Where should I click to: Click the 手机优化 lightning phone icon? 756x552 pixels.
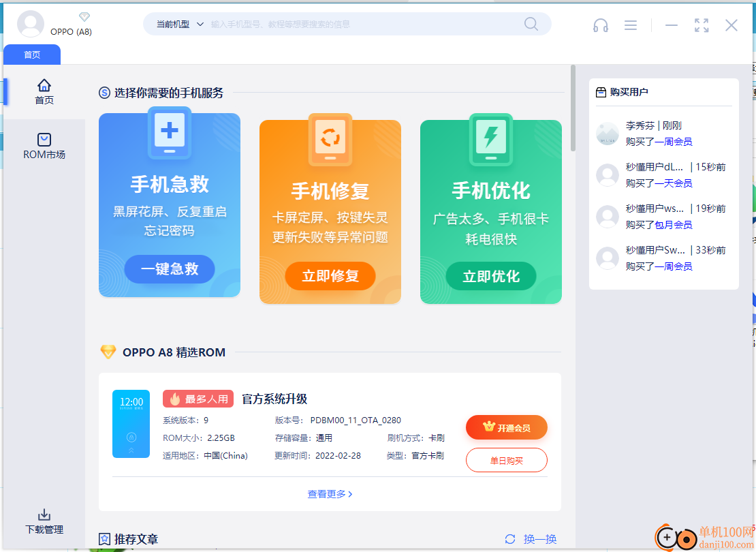pos(491,140)
